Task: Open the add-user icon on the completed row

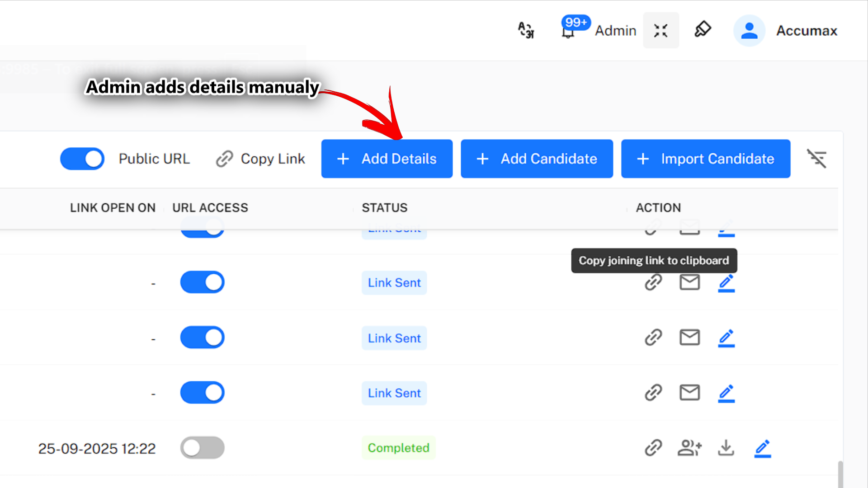Action: [x=689, y=448]
